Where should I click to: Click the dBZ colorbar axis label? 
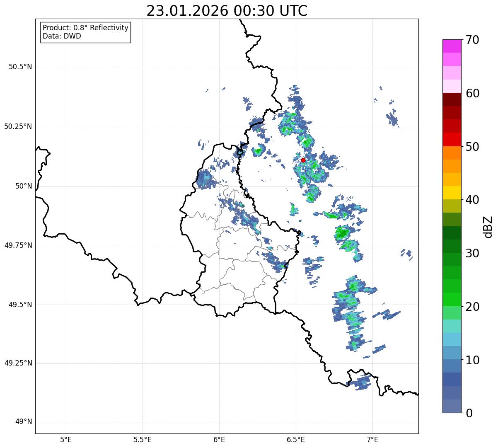(488, 226)
